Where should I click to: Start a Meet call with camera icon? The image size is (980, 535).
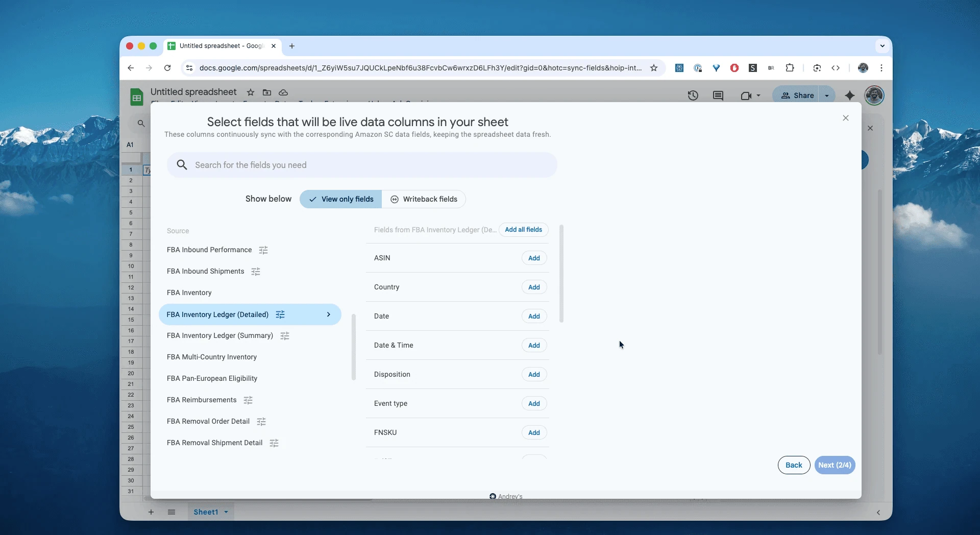pyautogui.click(x=746, y=95)
